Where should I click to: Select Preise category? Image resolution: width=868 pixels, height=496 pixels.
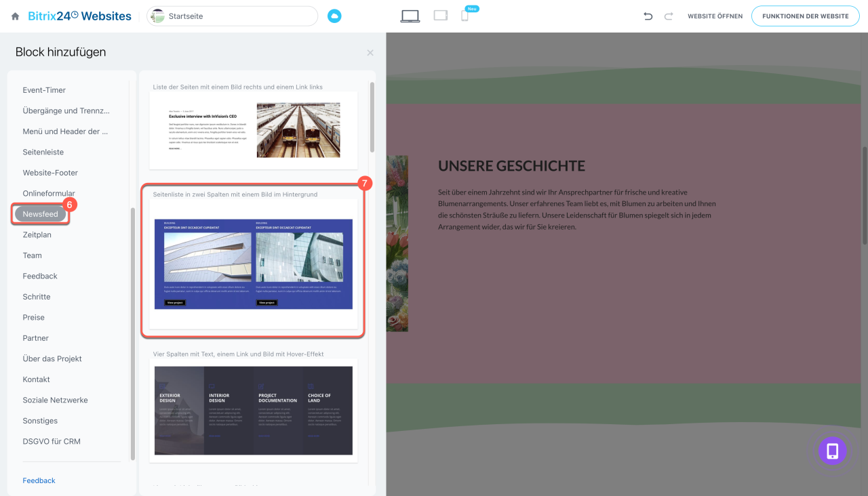tap(34, 317)
